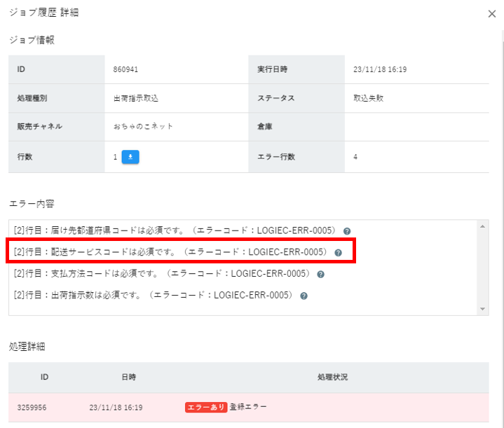
Task: Click scroll-down arrow in エラー内容 box
Action: click(x=482, y=308)
